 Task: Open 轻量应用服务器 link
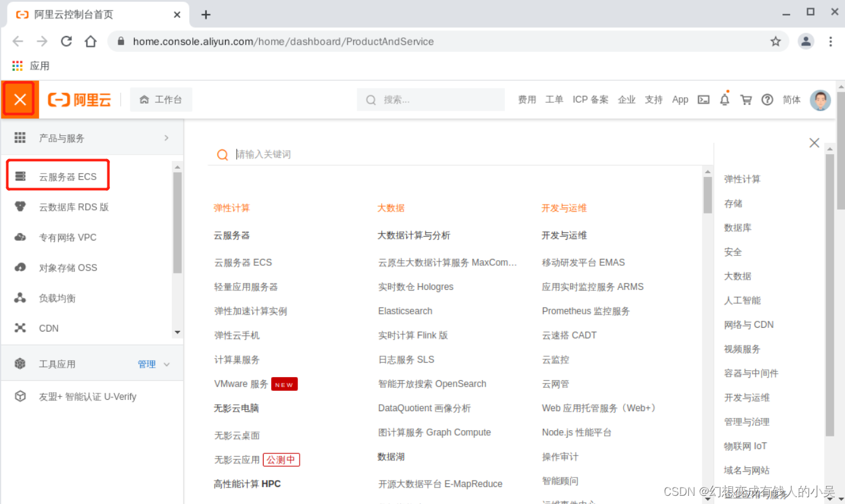pos(246,287)
